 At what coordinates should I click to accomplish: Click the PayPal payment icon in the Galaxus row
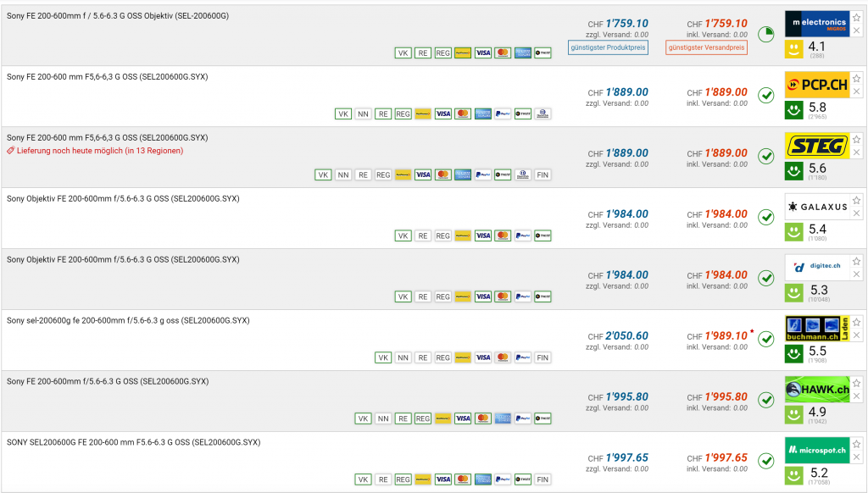click(x=523, y=235)
